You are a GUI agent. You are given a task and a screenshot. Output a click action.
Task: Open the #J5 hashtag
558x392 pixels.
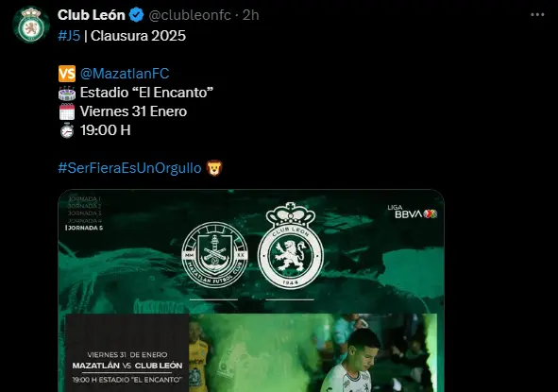(69, 36)
